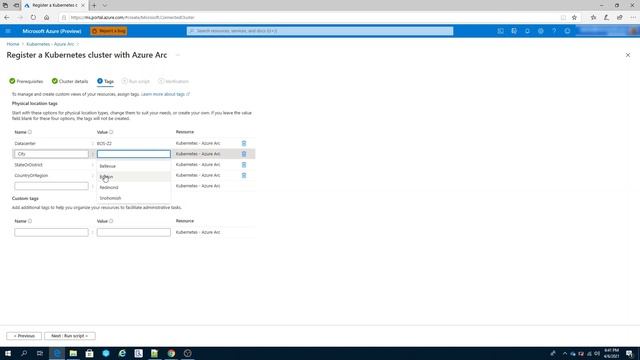Click the Datacenter tag name
Screen dimensions: 640x360
click(x=25, y=144)
